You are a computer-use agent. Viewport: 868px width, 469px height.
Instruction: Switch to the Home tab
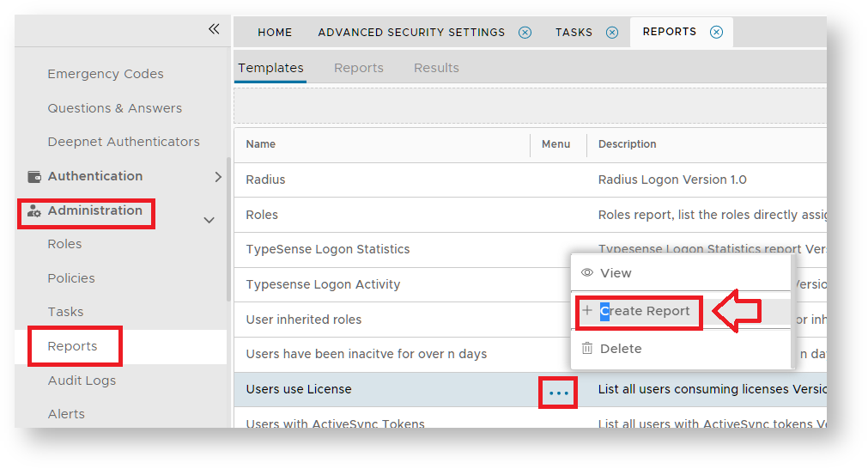[275, 33]
